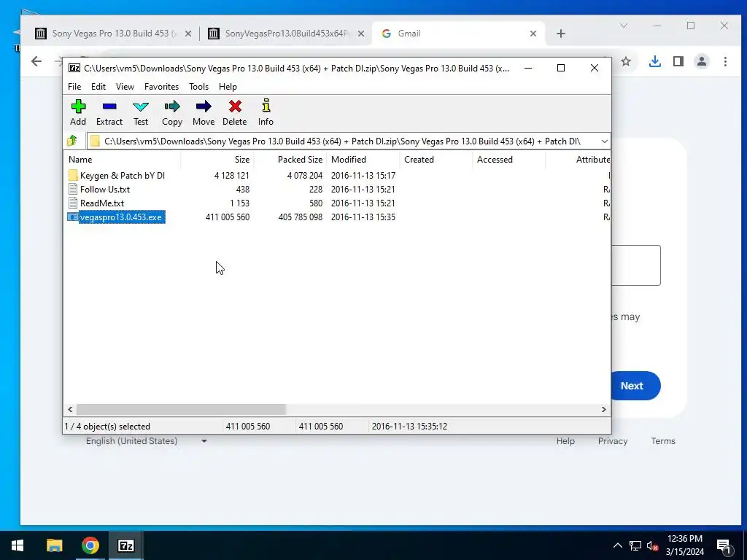Click the scroll right arrow
The height and width of the screenshot is (560, 747).
coord(603,409)
